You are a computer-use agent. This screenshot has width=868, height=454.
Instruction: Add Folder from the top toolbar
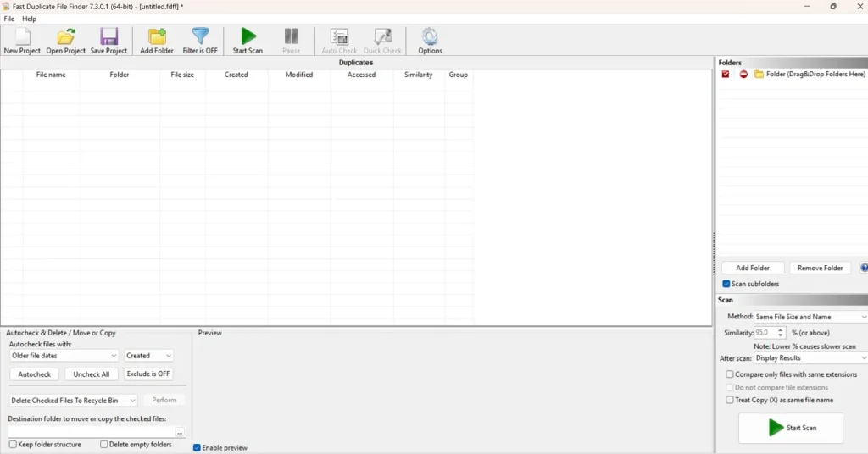point(157,41)
